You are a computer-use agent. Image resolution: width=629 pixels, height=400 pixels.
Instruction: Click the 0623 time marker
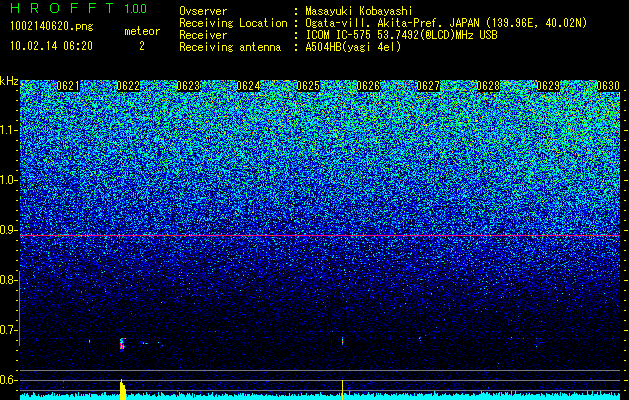click(x=188, y=86)
